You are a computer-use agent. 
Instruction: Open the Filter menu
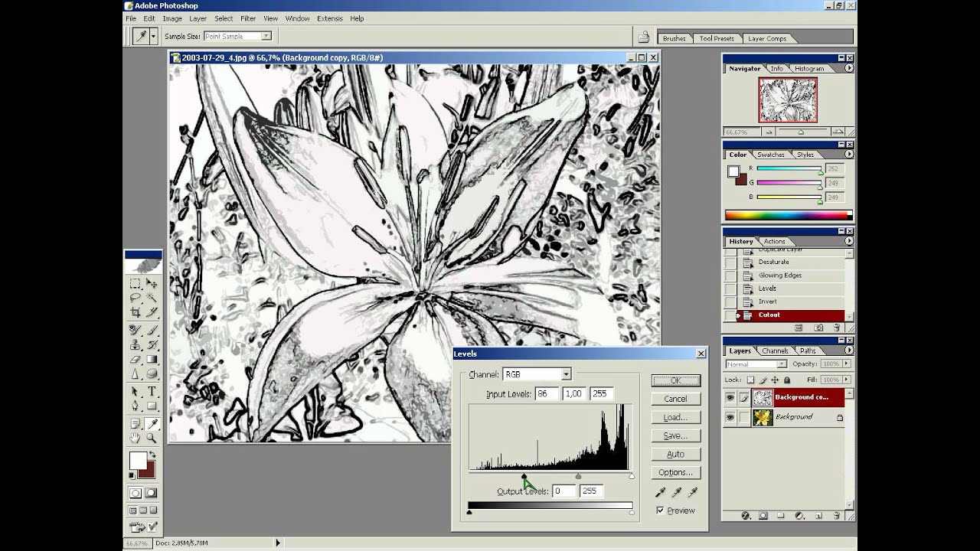point(248,18)
